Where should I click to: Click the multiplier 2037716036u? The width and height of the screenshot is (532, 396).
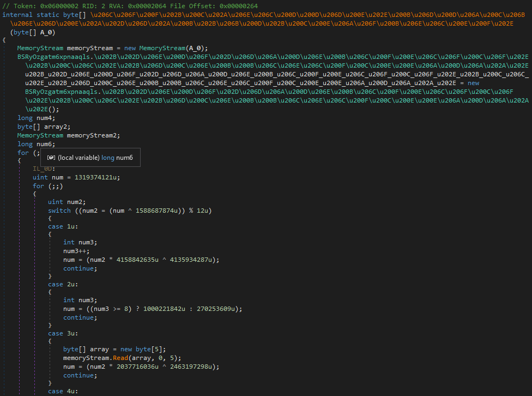pyautogui.click(x=137, y=367)
